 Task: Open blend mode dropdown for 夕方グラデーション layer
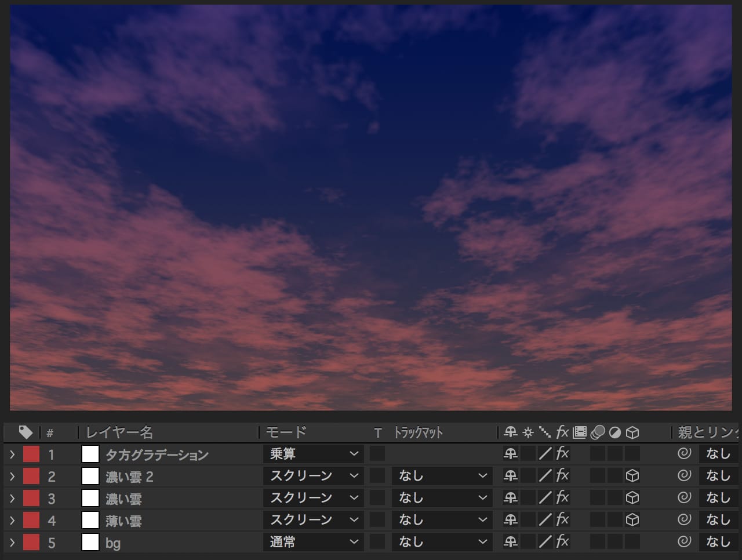pos(313,454)
